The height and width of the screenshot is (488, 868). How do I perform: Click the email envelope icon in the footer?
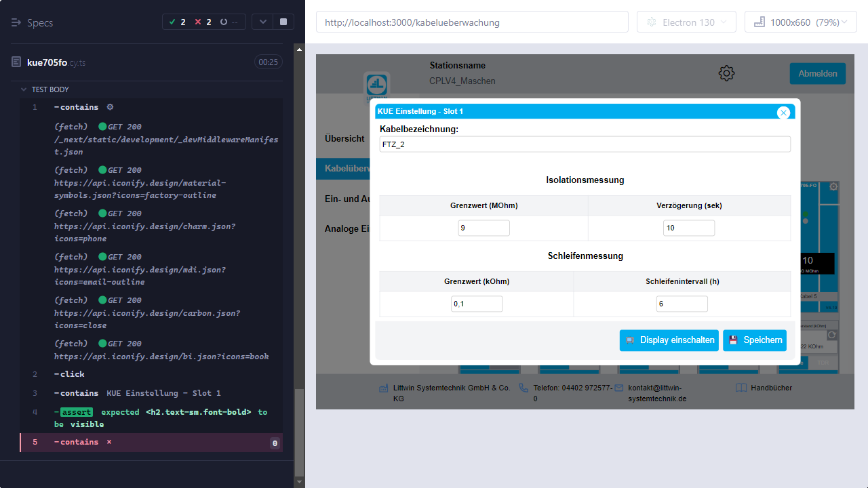click(x=618, y=388)
